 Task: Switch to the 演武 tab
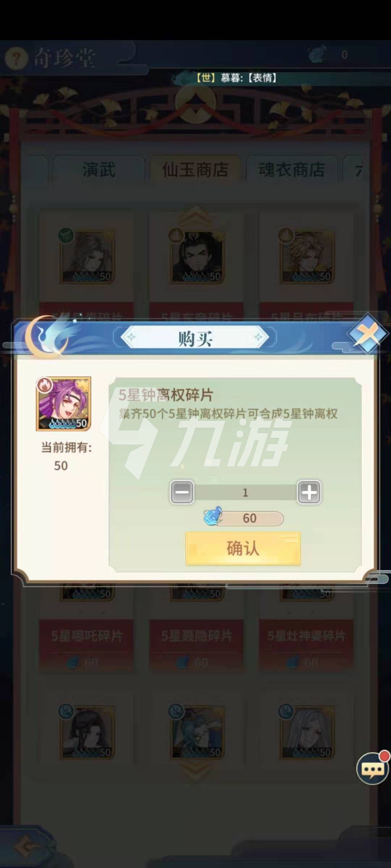pos(98,170)
